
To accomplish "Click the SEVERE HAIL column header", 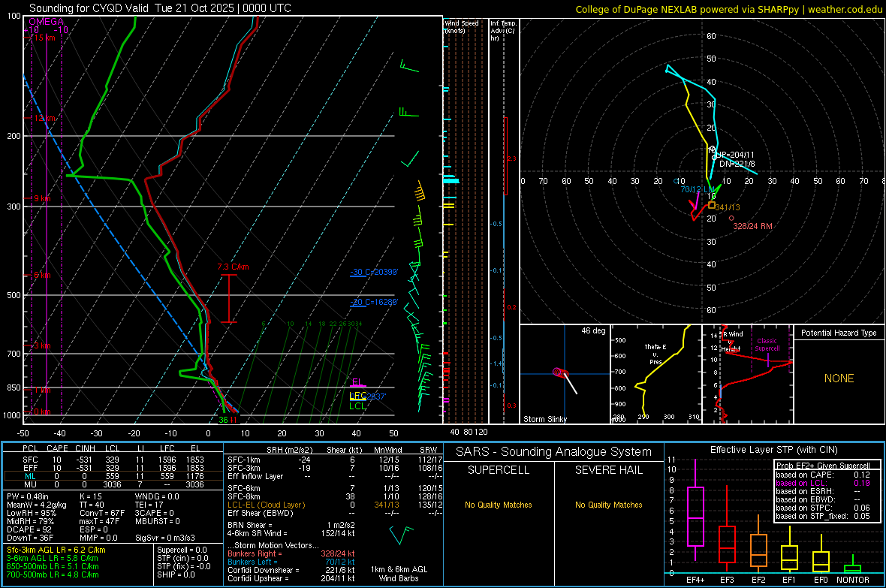I will point(608,470).
